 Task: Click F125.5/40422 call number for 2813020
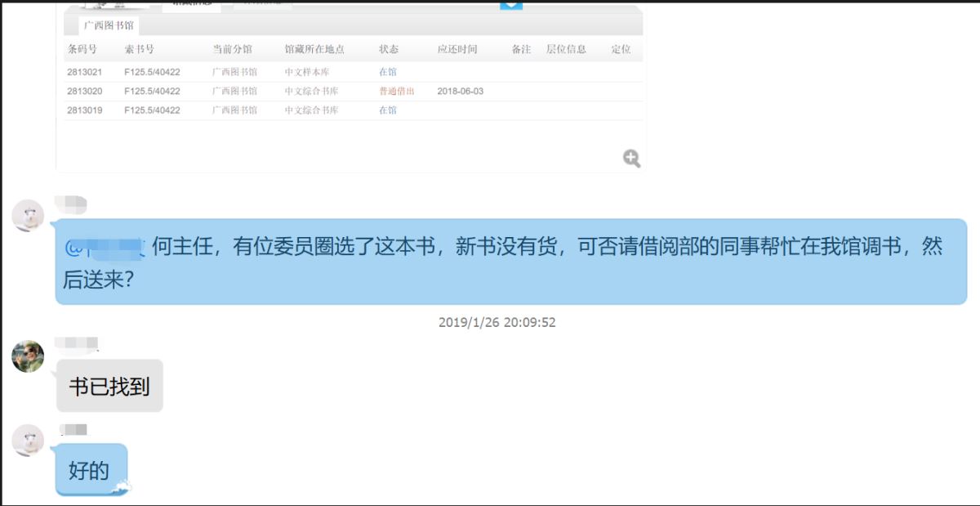[153, 92]
